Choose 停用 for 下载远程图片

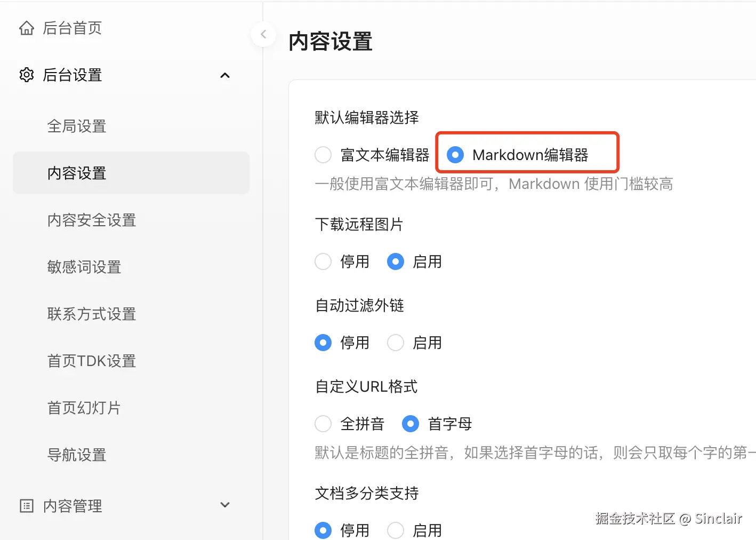(x=323, y=261)
